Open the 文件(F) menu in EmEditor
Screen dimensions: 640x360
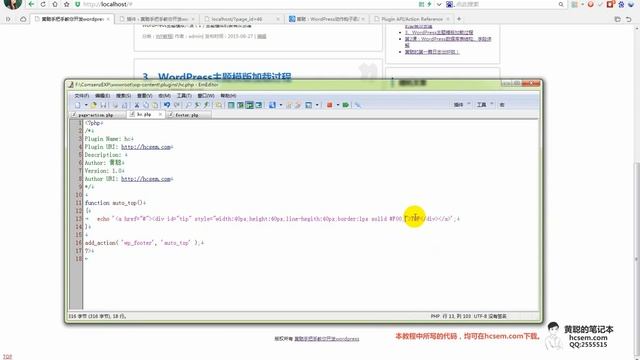pyautogui.click(x=82, y=96)
